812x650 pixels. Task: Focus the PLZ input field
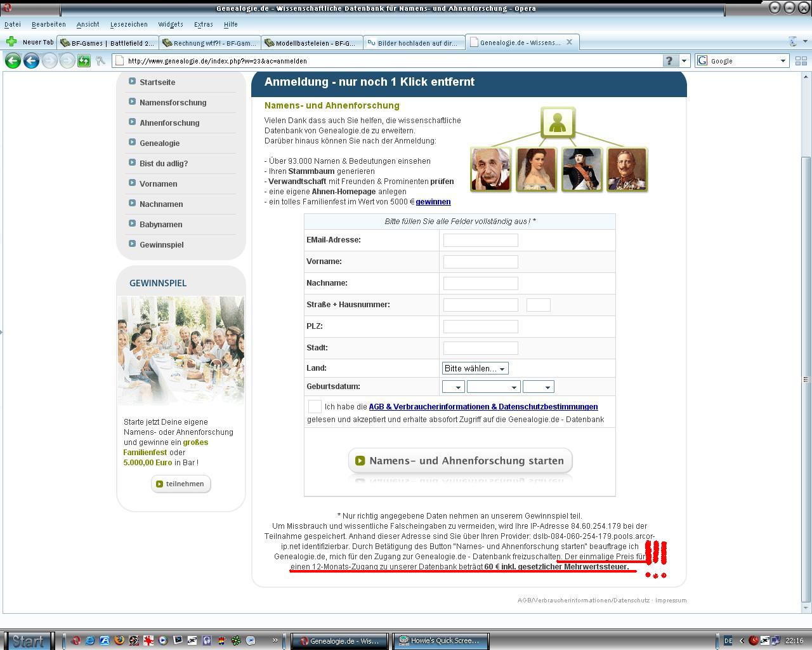[x=481, y=326]
